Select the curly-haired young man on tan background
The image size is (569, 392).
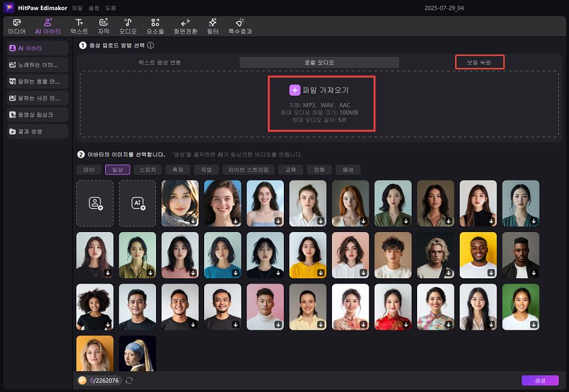tap(393, 255)
